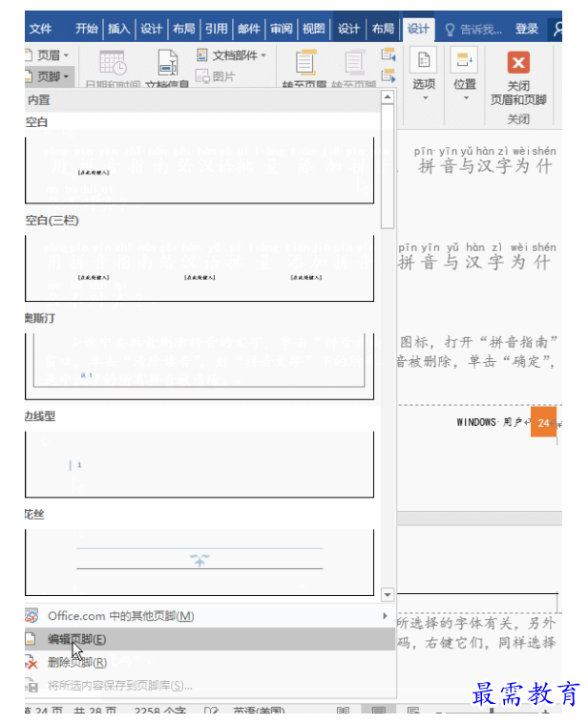588x724 pixels.
Task: Click the previous section navigation icon
Action: tap(388, 55)
